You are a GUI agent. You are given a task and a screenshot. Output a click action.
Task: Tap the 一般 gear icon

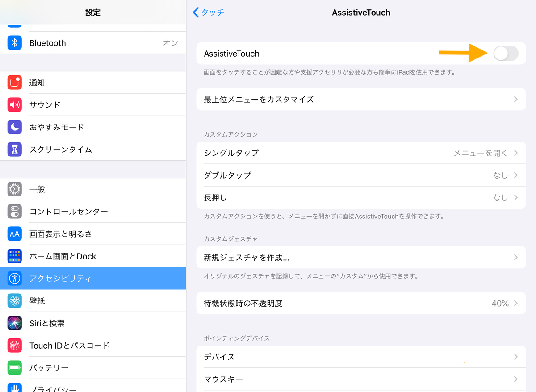pyautogui.click(x=15, y=189)
